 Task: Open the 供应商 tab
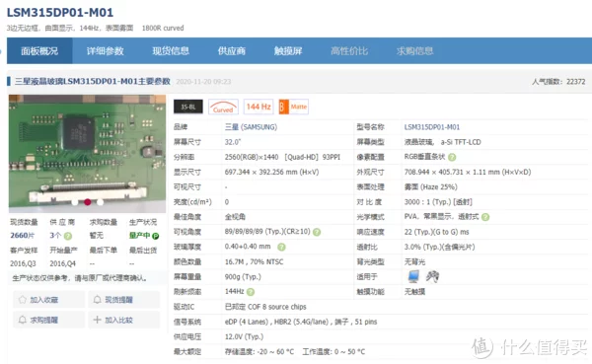point(232,51)
